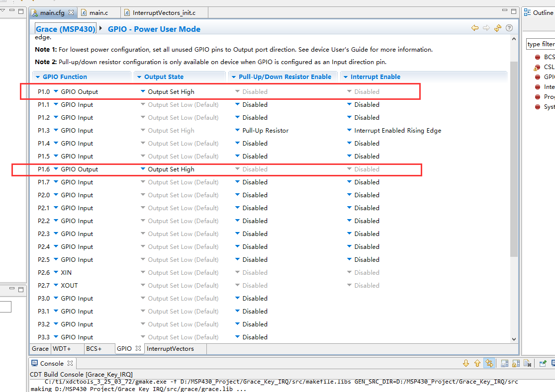
Task: Click the Display Selected Console monitor icon
Action: click(x=553, y=363)
